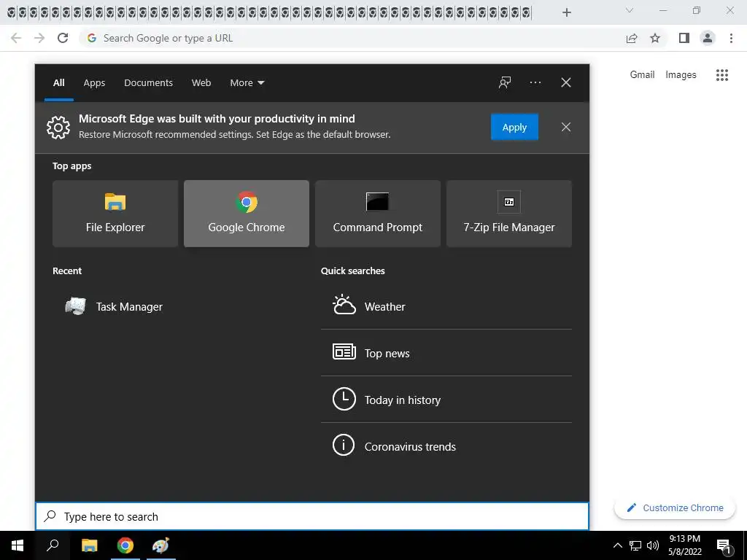Viewport: 747px width, 560px height.
Task: Open Chrome's three-dot menu
Action: (x=731, y=38)
